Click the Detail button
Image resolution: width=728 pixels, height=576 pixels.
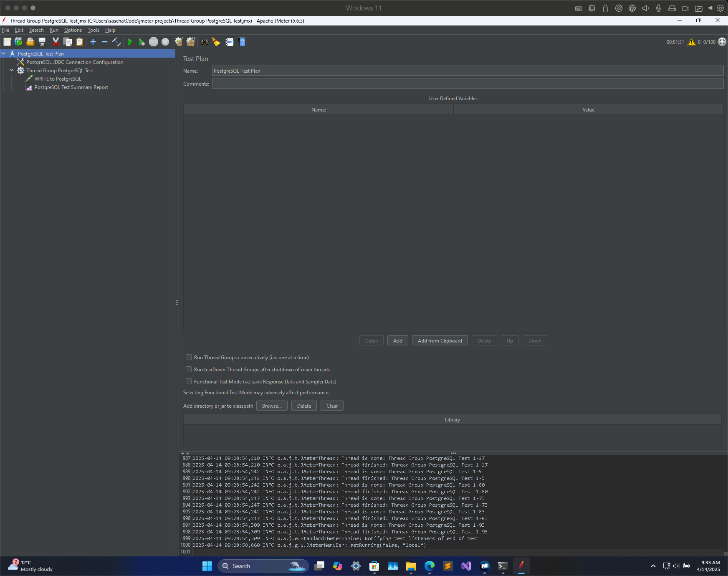point(372,340)
